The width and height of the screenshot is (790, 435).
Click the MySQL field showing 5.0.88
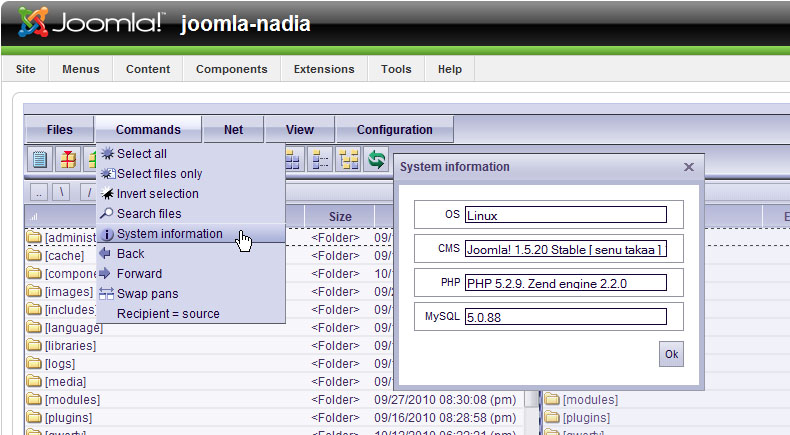click(x=566, y=317)
